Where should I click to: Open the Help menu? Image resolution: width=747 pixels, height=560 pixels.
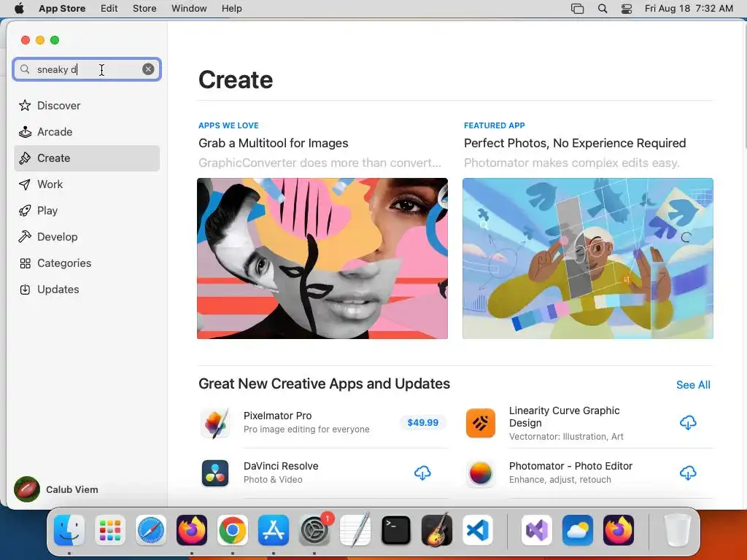231,9
